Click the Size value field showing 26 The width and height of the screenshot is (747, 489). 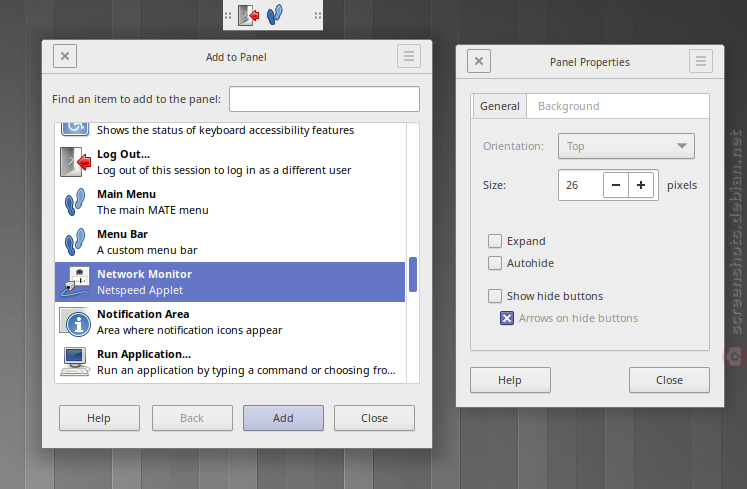[581, 185]
